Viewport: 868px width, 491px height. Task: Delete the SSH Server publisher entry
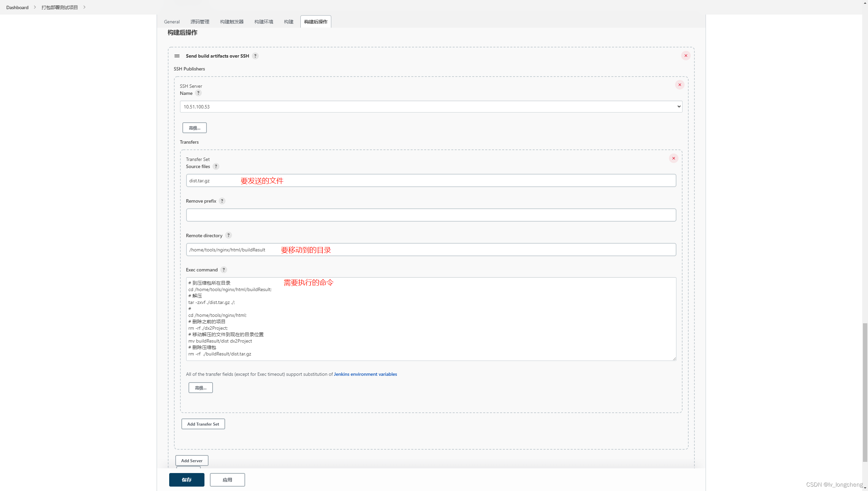[x=679, y=85]
